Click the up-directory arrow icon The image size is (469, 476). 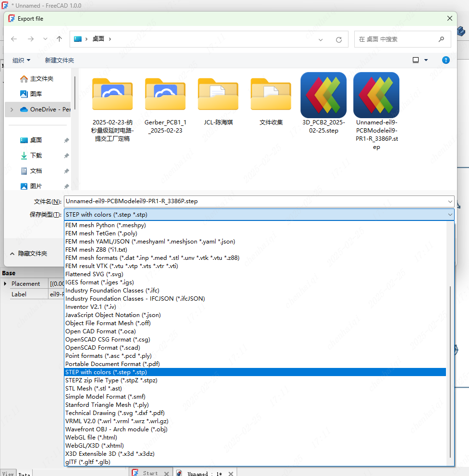59,39
